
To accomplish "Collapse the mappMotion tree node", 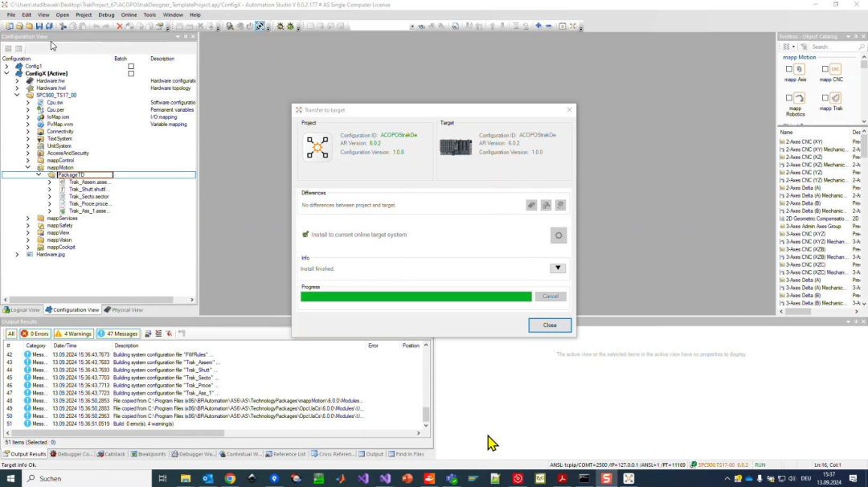I will (x=28, y=167).
